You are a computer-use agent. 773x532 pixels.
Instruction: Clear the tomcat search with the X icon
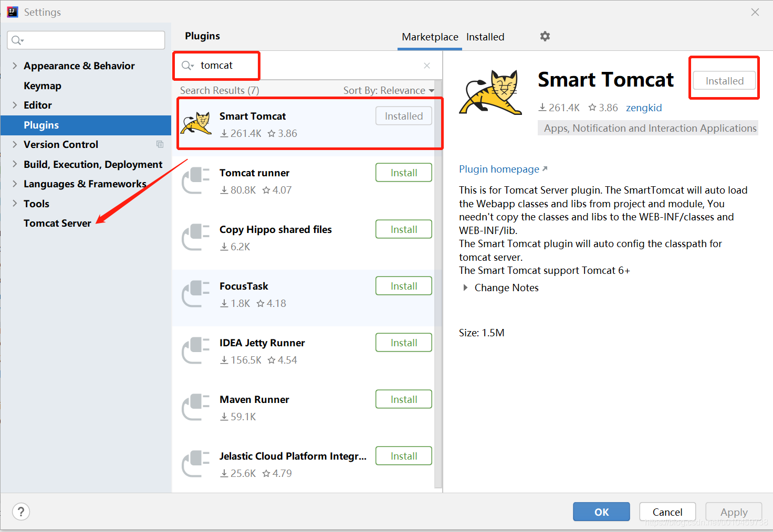(x=427, y=66)
